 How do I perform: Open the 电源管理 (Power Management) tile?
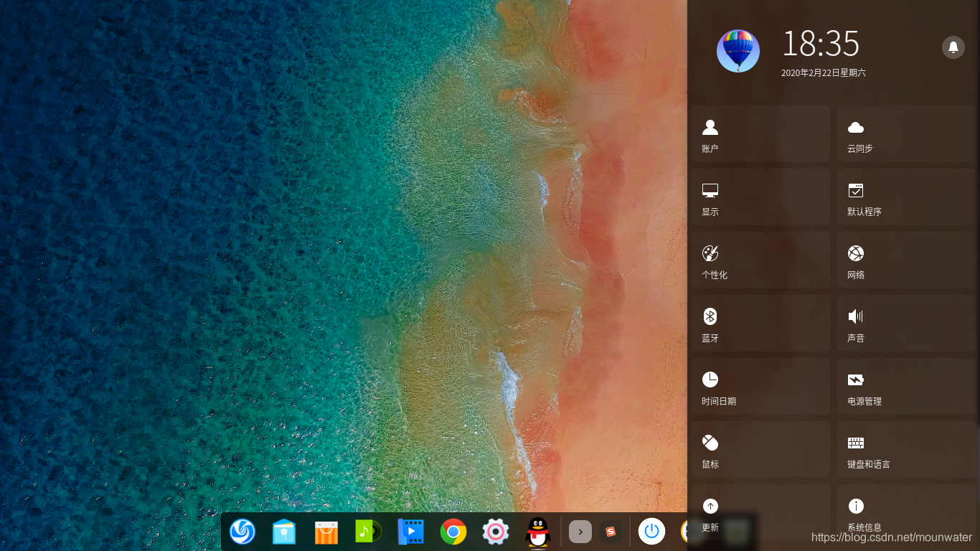907,386
